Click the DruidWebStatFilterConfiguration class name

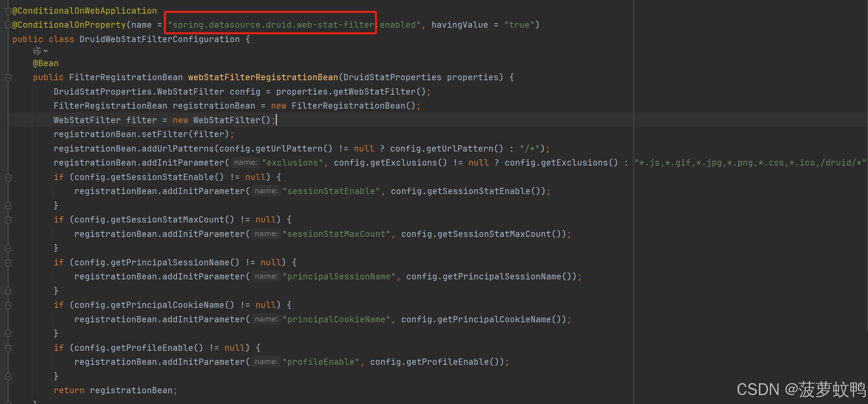point(159,39)
